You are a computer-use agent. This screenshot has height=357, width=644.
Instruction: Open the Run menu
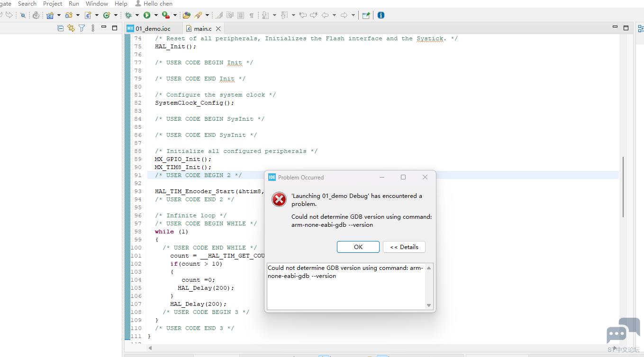74,3
